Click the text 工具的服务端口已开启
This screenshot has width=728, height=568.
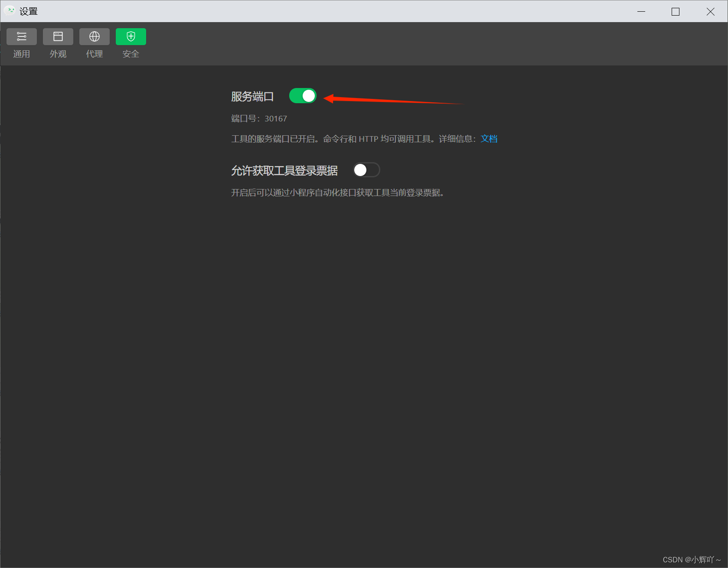click(275, 139)
